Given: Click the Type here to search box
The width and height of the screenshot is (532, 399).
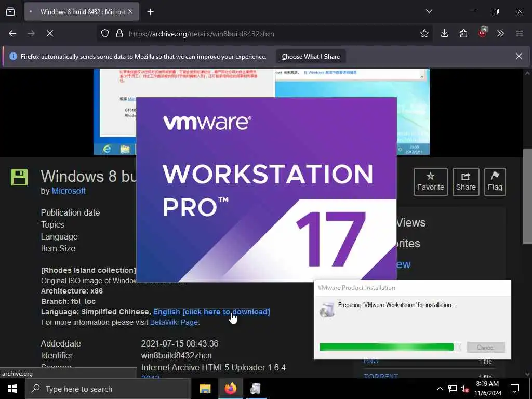Looking at the screenshot, I should [108, 389].
